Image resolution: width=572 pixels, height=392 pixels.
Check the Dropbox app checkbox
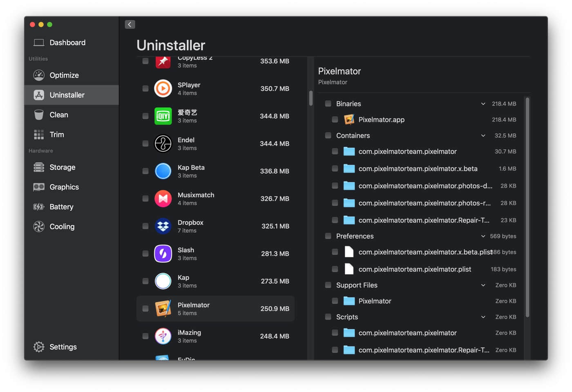click(x=145, y=226)
